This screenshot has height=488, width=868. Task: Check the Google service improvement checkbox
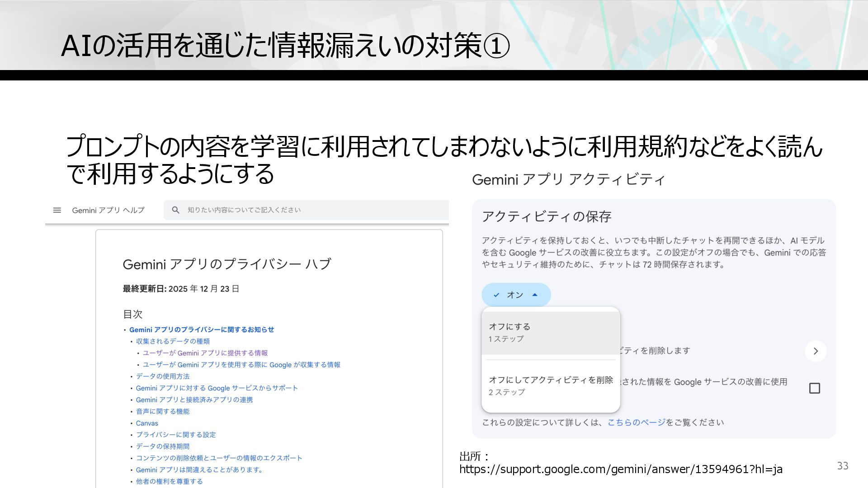point(814,388)
